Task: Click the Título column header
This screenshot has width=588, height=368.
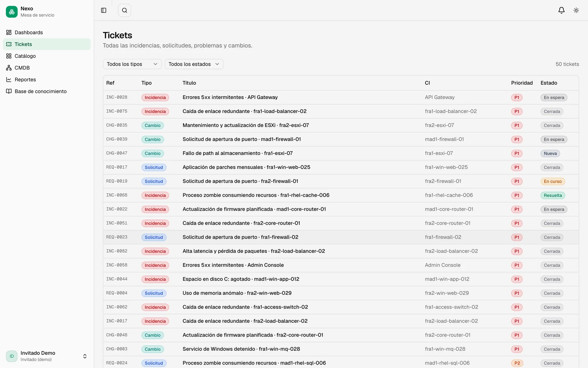Action: (x=189, y=83)
